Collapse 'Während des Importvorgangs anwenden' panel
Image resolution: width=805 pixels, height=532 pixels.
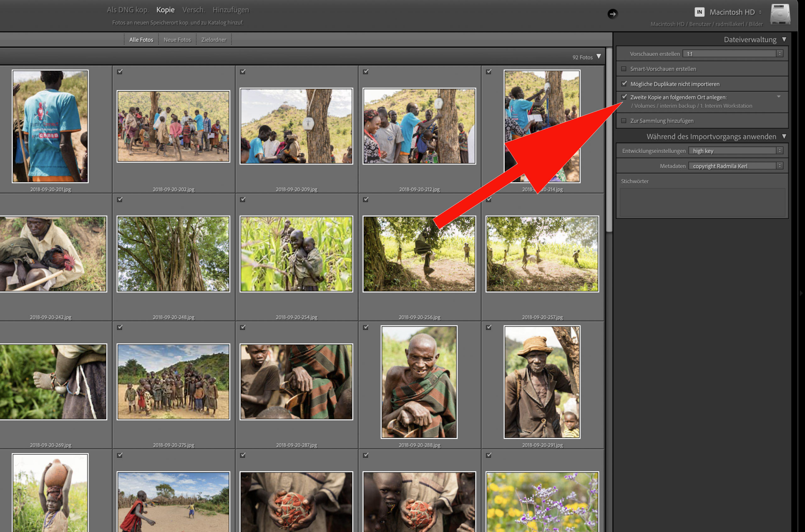[x=784, y=136]
